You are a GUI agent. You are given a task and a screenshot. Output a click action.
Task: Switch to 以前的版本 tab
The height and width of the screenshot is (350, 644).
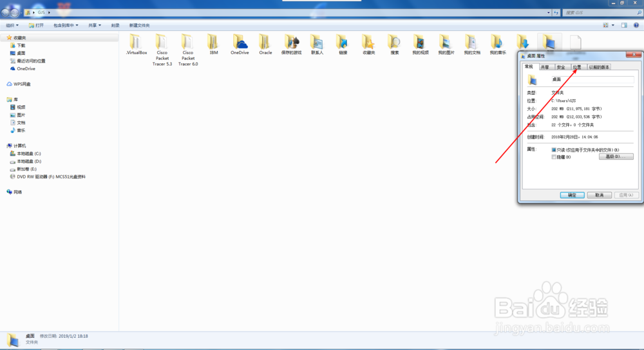coord(599,67)
